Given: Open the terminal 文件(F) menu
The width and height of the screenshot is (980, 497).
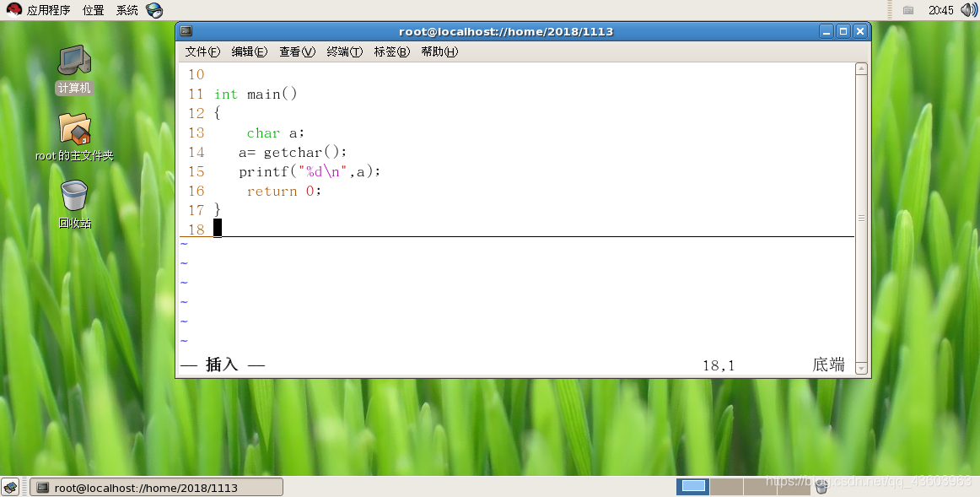Looking at the screenshot, I should coord(202,51).
